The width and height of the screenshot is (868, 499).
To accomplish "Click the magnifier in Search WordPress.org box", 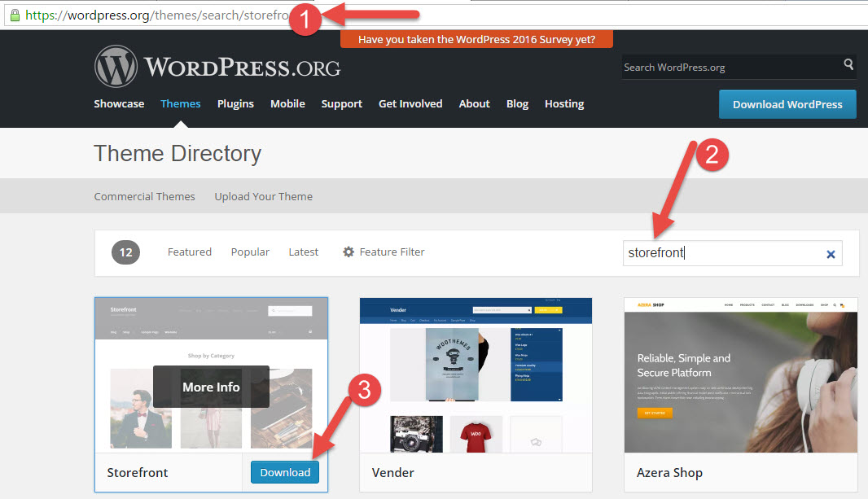I will [847, 67].
